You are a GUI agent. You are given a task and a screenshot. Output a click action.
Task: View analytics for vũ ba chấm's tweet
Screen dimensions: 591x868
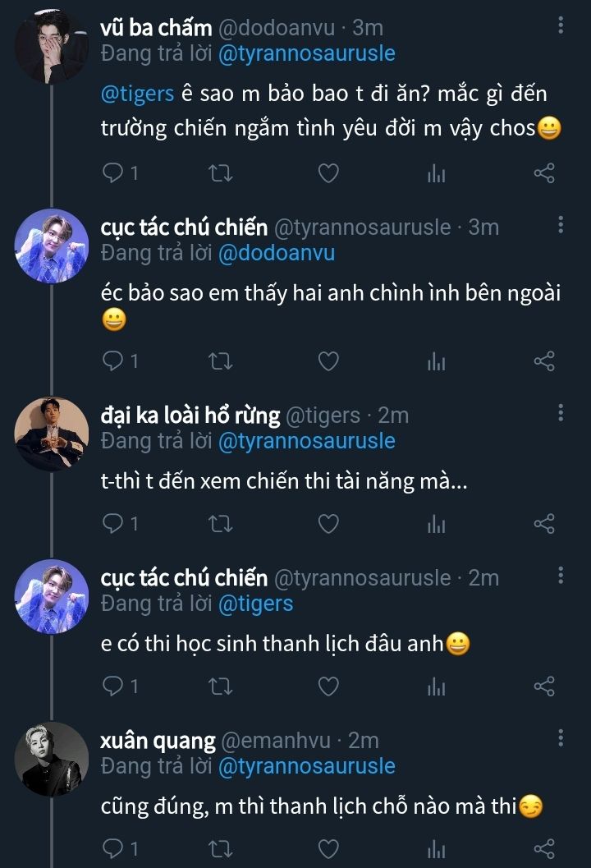436,172
